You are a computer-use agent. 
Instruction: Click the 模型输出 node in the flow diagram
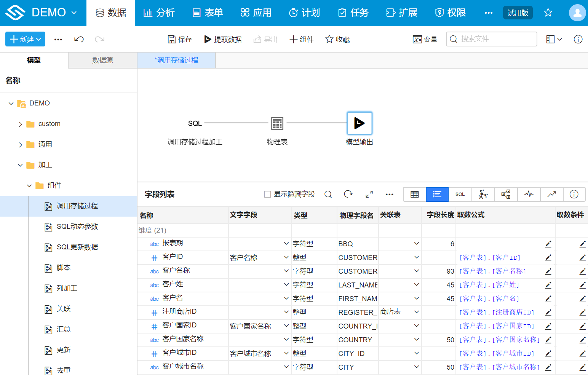click(x=359, y=123)
